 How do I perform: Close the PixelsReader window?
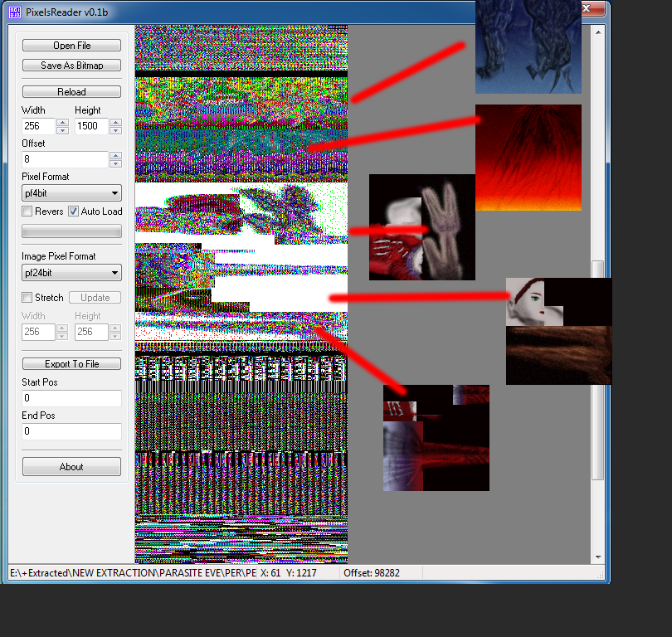click(x=592, y=8)
